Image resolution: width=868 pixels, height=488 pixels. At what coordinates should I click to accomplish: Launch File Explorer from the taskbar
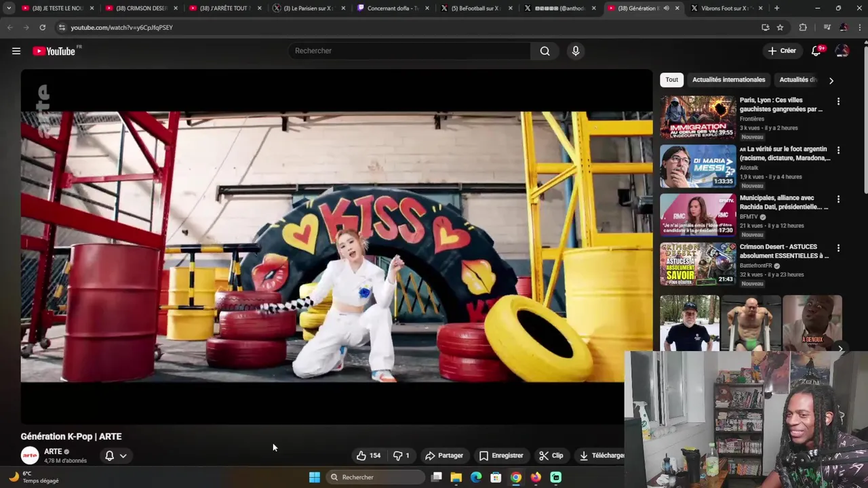point(456,477)
